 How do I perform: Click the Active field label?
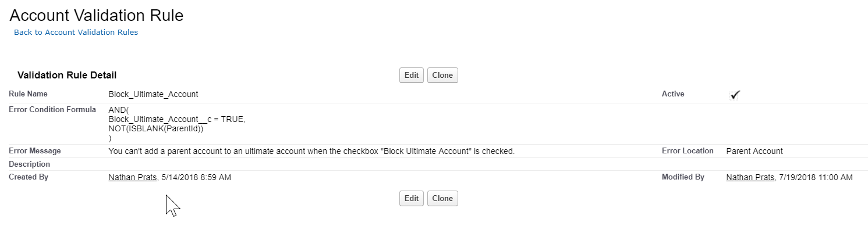(673, 94)
